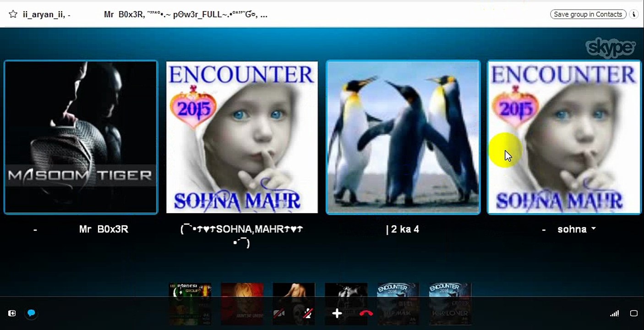Image resolution: width=644 pixels, height=330 pixels.
Task: Select the red-orange thumbnail in bottom strip
Action: (x=242, y=304)
